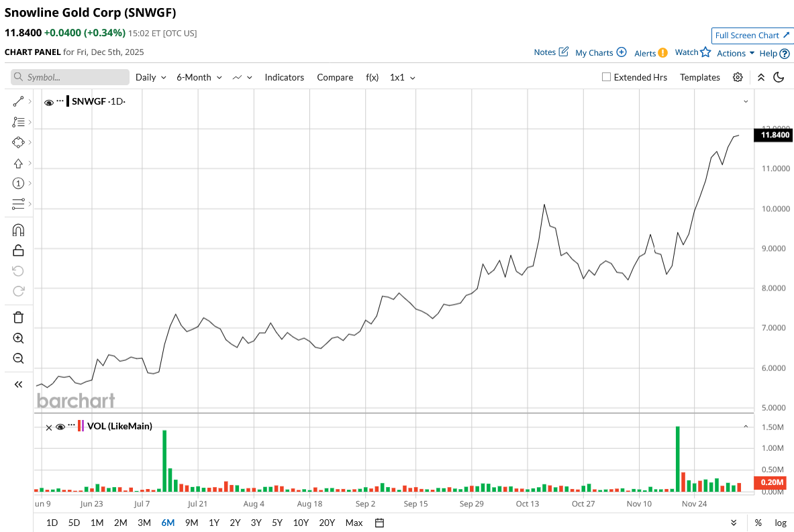Select the trend line drawing tool
This screenshot has width=794, height=532.
click(18, 102)
